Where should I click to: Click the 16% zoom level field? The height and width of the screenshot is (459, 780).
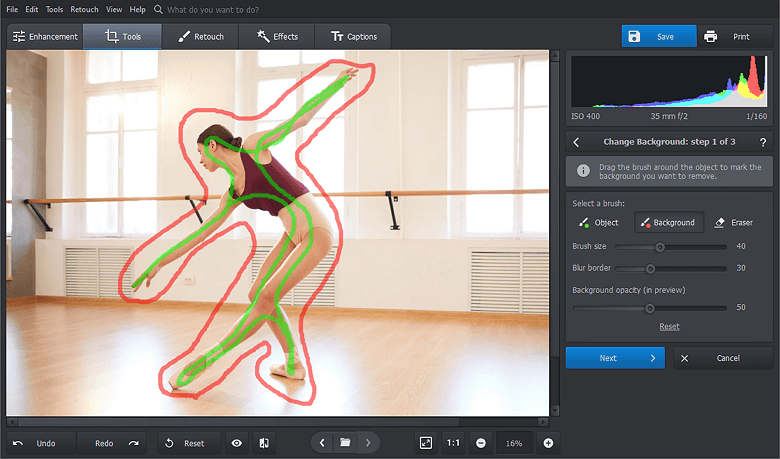coord(514,443)
